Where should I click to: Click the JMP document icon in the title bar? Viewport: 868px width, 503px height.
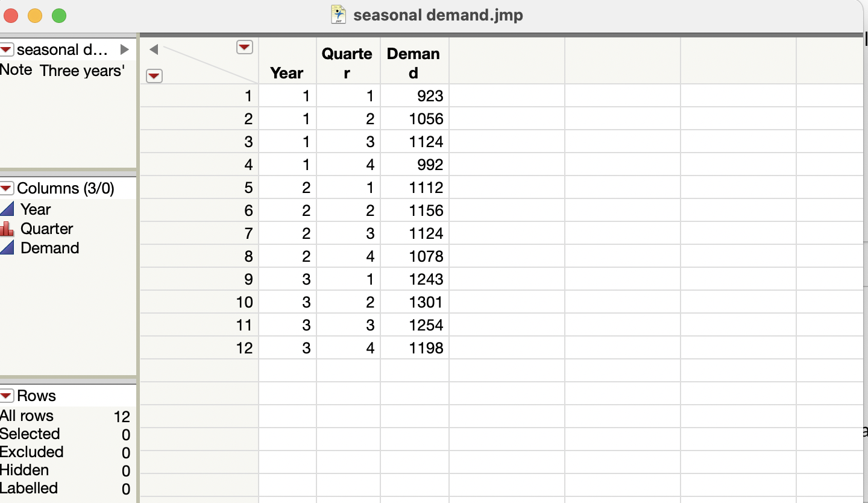[x=337, y=15]
